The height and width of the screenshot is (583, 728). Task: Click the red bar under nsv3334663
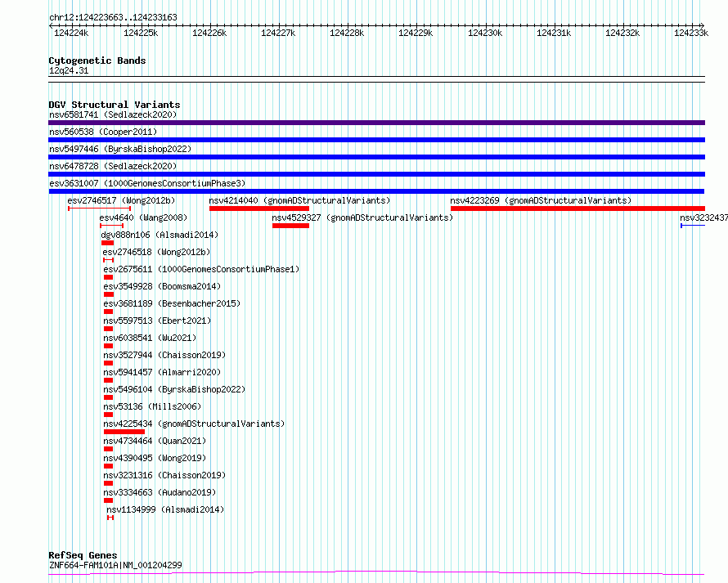click(108, 500)
